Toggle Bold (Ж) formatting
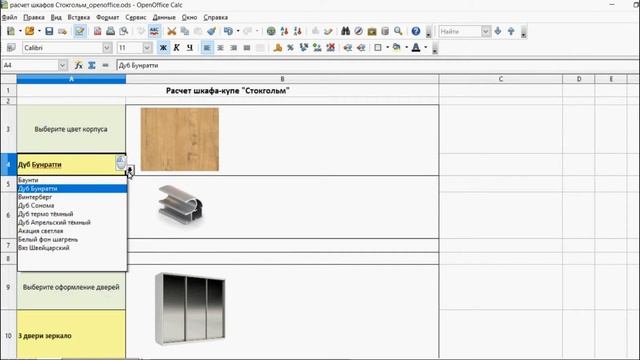640x360 pixels. coord(163,48)
